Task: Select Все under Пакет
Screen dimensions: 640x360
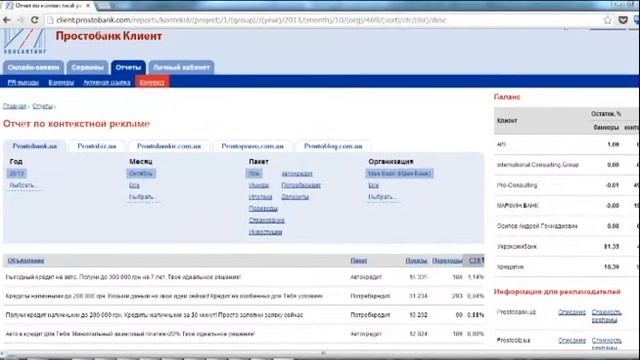Action: click(254, 173)
